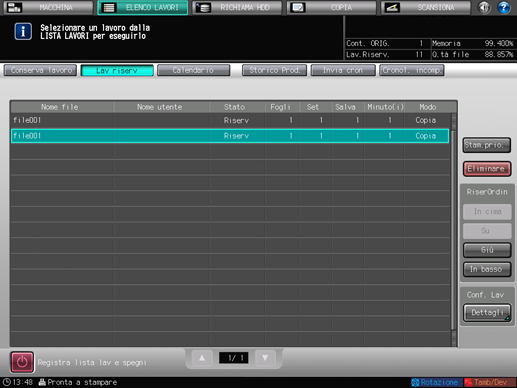Select the ELENCO LAVORI tab

click(x=143, y=7)
